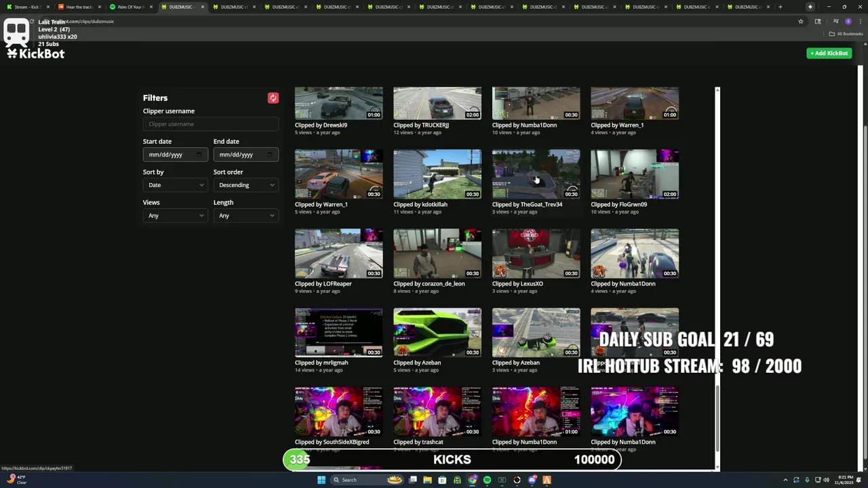Open the Start date picker field
The height and width of the screenshot is (488, 868).
(175, 155)
